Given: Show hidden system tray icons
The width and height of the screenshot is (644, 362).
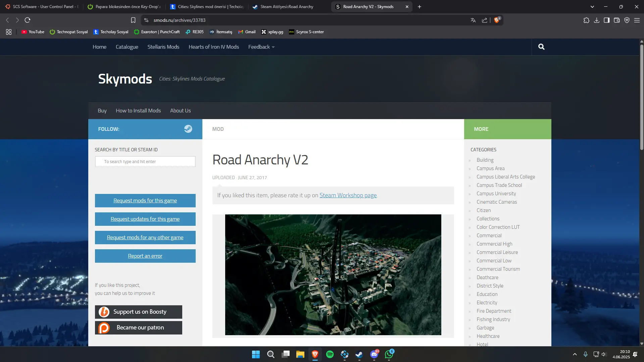Looking at the screenshot, I should pos(575,354).
